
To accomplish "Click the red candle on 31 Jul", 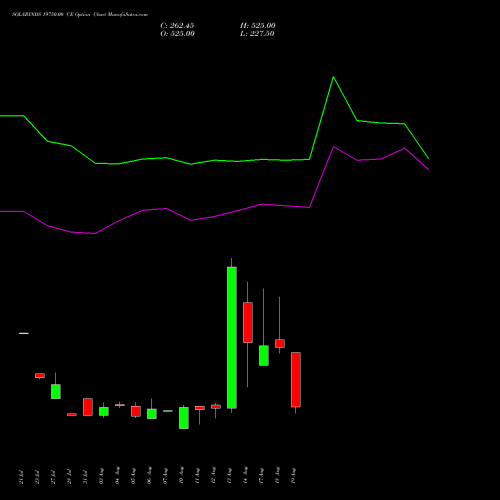I will (88, 407).
